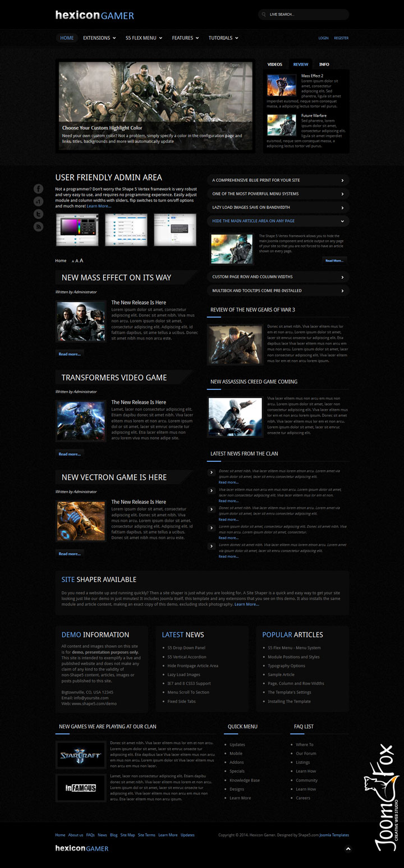Click the StarCraft II logo image
The height and width of the screenshot is (868, 404).
tap(81, 755)
